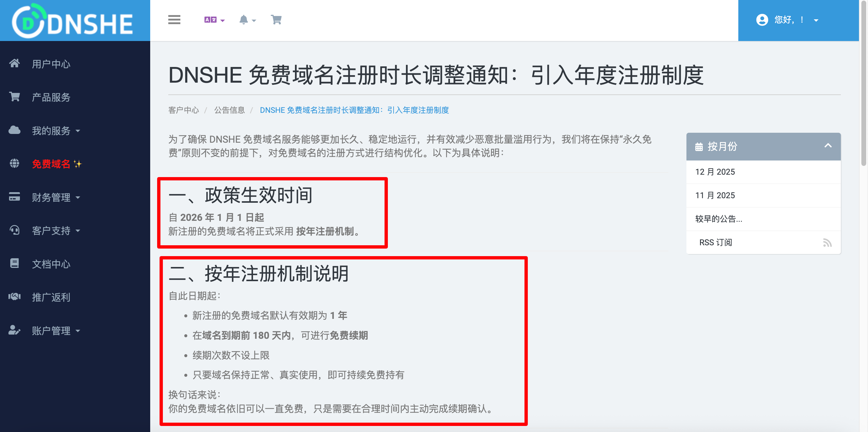Screen dimensions: 868x432
Task: Click the user avatar icon beside 您好
Action: click(762, 20)
